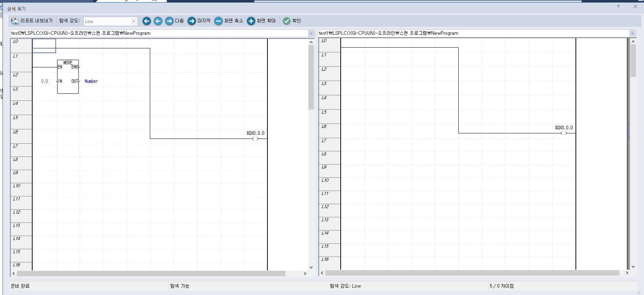Go to the previous difference arrow

click(x=158, y=21)
